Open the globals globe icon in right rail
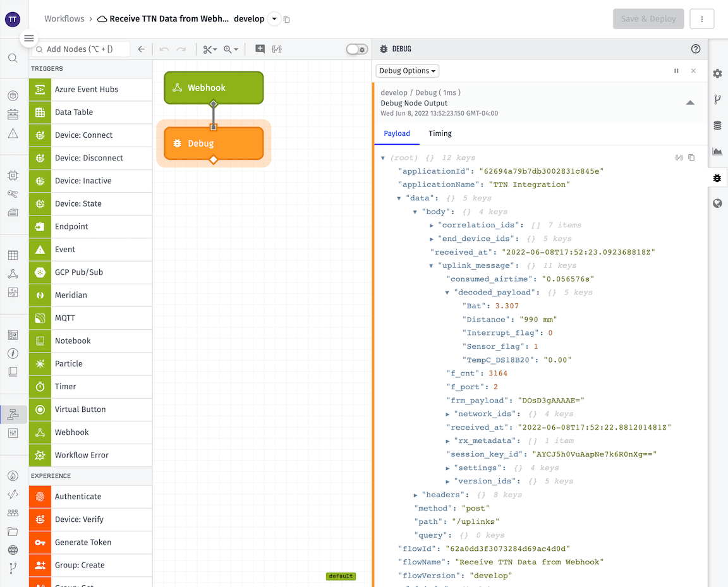728x587 pixels. 717,203
